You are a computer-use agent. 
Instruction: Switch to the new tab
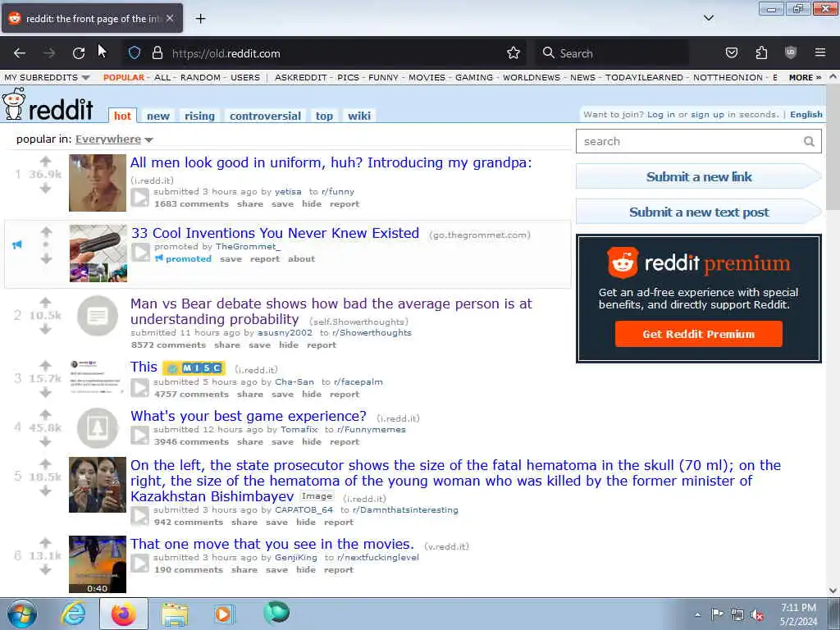pyautogui.click(x=158, y=116)
